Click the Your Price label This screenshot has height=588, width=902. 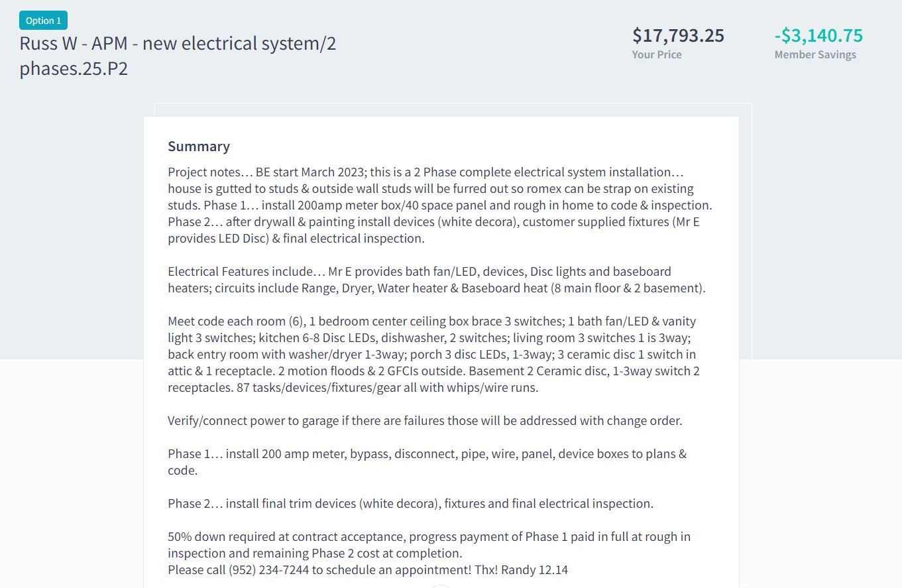pyautogui.click(x=656, y=54)
